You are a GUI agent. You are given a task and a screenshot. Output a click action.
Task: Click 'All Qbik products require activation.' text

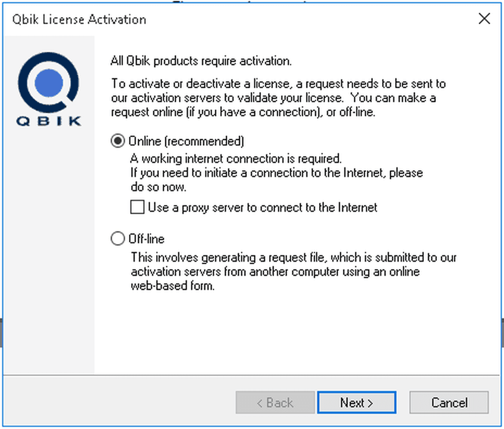[x=201, y=61]
